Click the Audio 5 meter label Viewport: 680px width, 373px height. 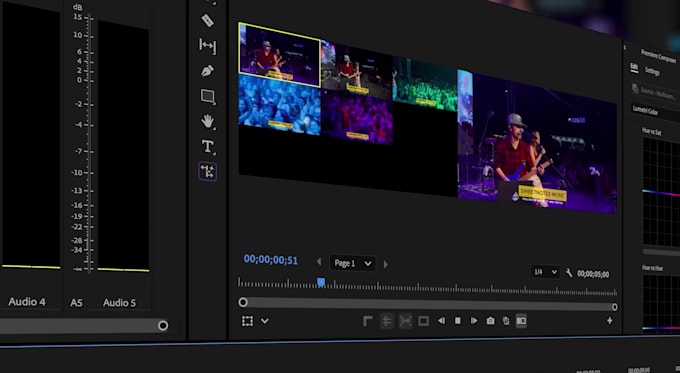click(119, 303)
